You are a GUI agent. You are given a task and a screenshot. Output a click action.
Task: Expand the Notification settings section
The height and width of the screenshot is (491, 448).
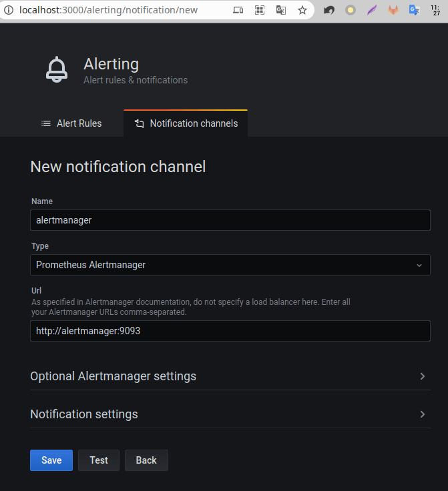click(230, 414)
